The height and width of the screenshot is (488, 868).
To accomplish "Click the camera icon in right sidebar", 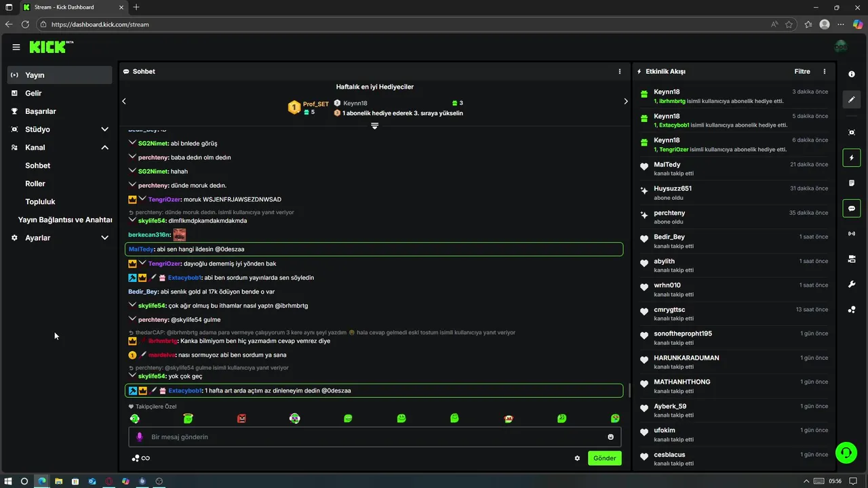I will pyautogui.click(x=852, y=259).
